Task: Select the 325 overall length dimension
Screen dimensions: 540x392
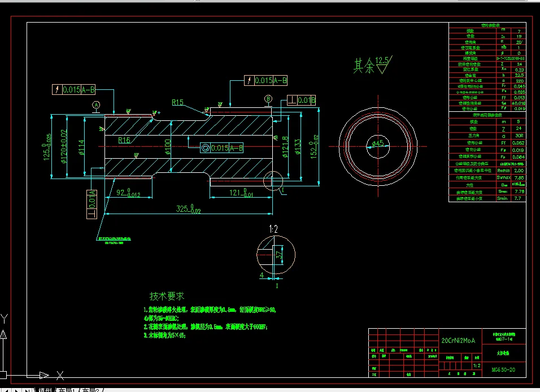Action: (189, 209)
